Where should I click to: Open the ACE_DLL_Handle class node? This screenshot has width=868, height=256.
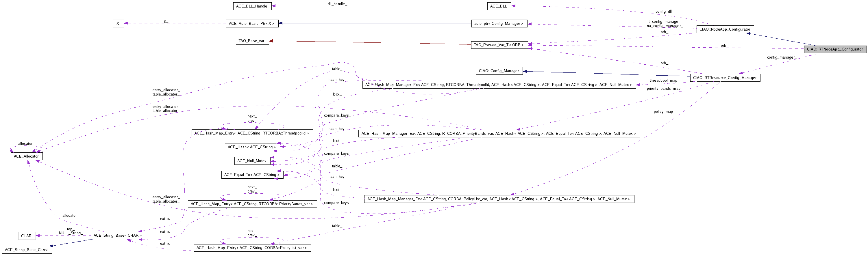coord(252,6)
